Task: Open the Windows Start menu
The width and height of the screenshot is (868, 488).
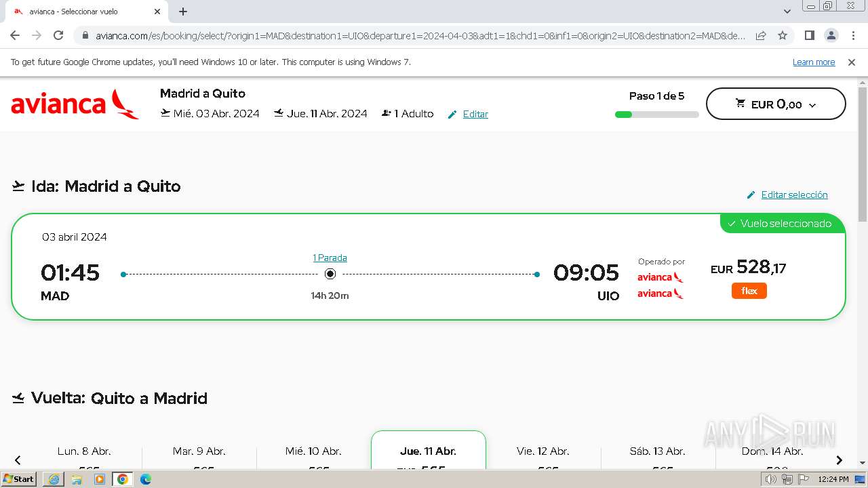Action: [x=19, y=479]
